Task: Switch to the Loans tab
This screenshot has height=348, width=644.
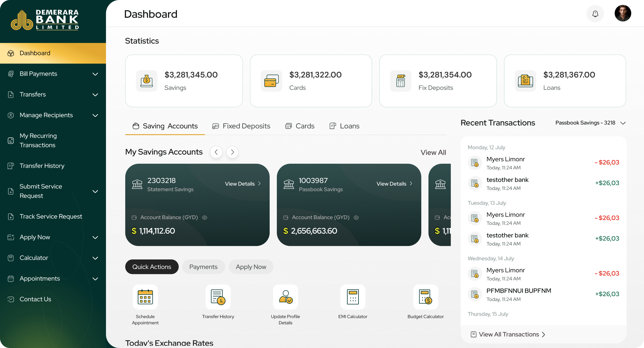Action: click(x=344, y=126)
